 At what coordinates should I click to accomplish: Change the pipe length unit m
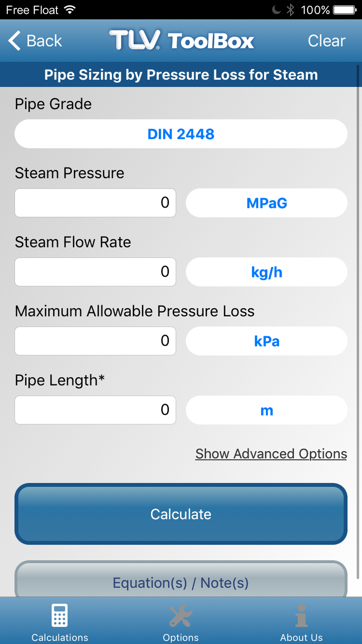266,410
